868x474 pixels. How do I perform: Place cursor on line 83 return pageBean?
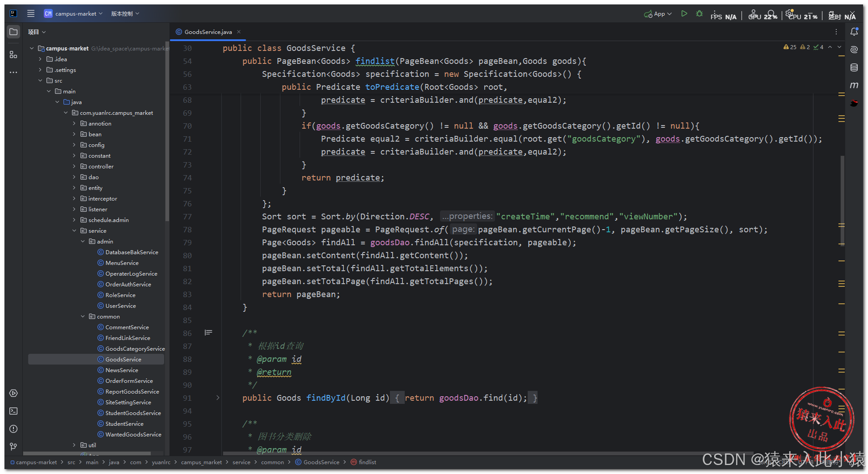(301, 294)
